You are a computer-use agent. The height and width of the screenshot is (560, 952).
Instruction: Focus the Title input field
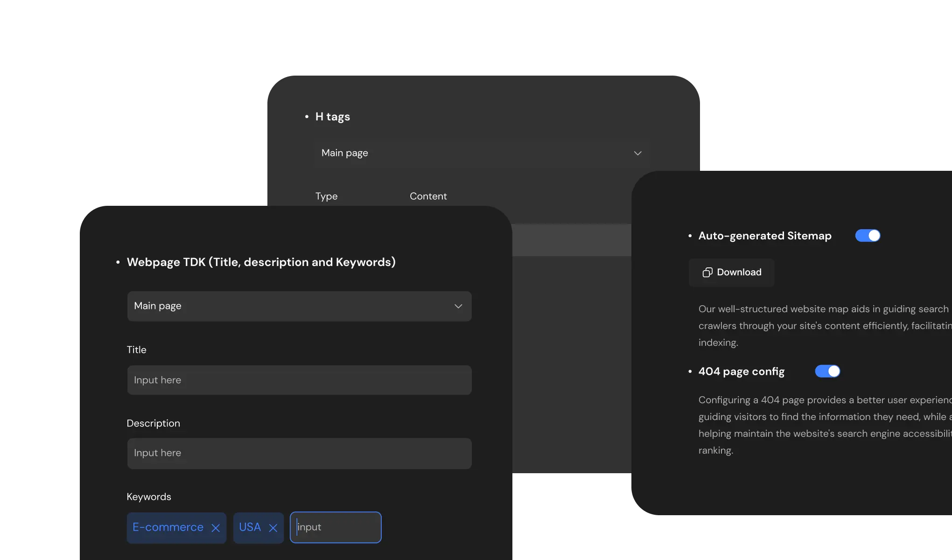[299, 380]
